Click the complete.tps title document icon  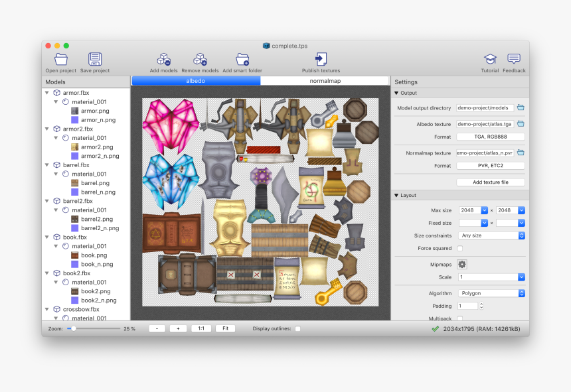point(266,46)
